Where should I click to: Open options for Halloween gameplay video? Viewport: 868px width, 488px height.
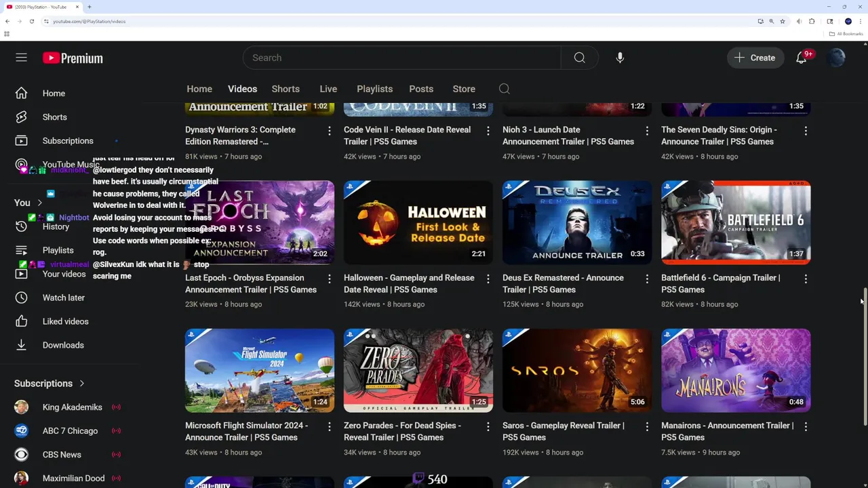point(488,279)
